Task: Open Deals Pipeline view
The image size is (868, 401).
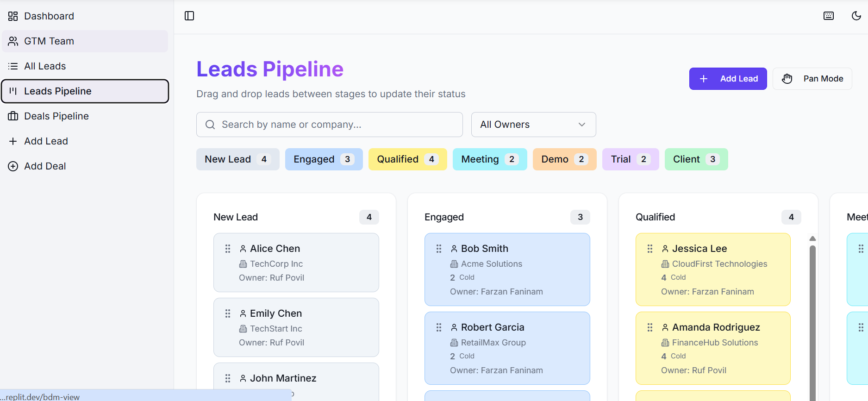Action: pos(85,116)
